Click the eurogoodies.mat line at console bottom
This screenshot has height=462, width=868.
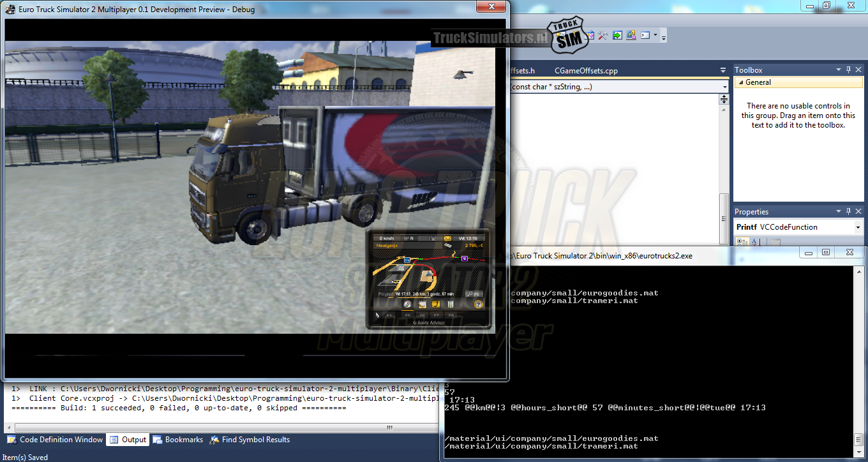coord(551,438)
